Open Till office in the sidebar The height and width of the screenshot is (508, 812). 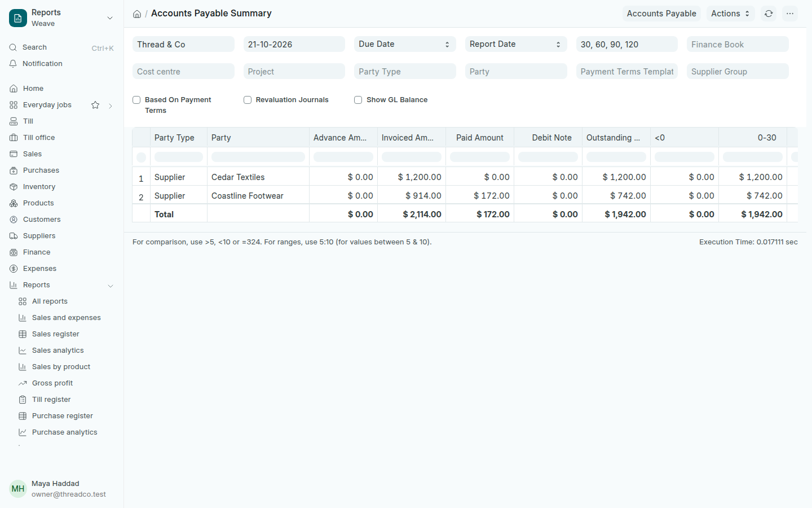pos(61,138)
